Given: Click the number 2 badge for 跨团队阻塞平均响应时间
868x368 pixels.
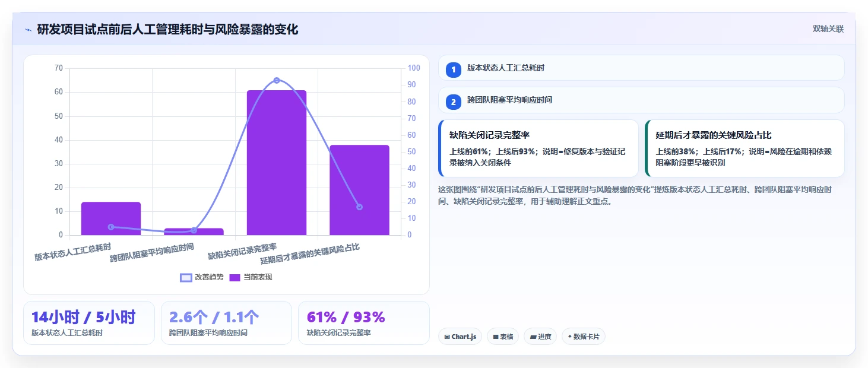Looking at the screenshot, I should coord(454,102).
